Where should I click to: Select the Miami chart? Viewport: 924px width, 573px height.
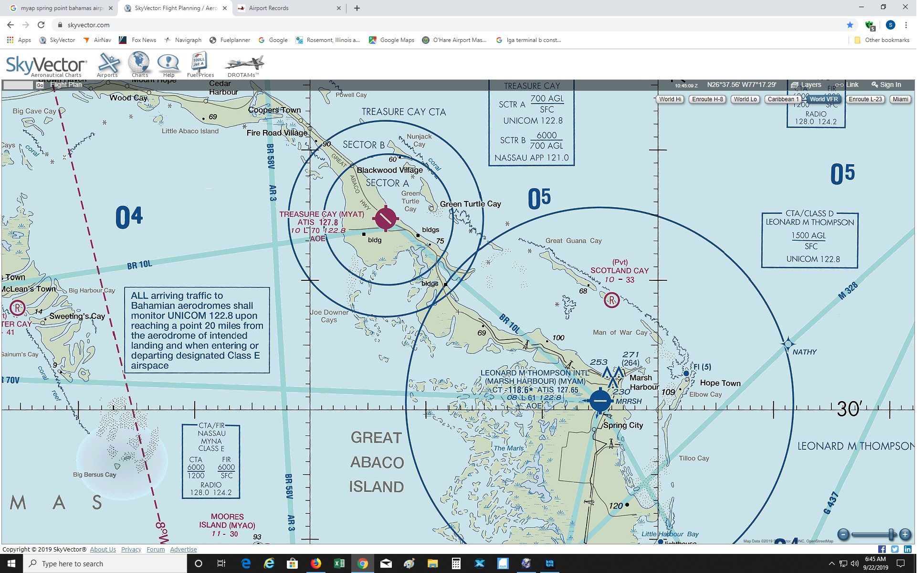pyautogui.click(x=900, y=99)
